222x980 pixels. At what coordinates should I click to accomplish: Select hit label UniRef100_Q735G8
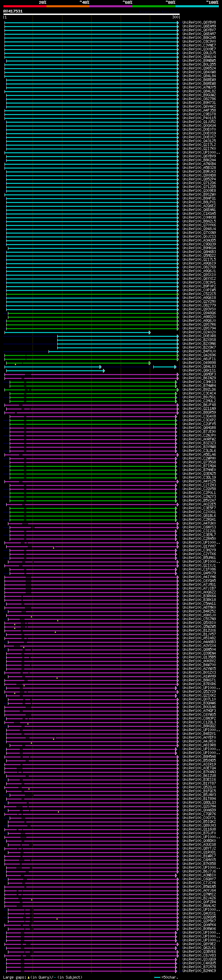tap(199, 462)
